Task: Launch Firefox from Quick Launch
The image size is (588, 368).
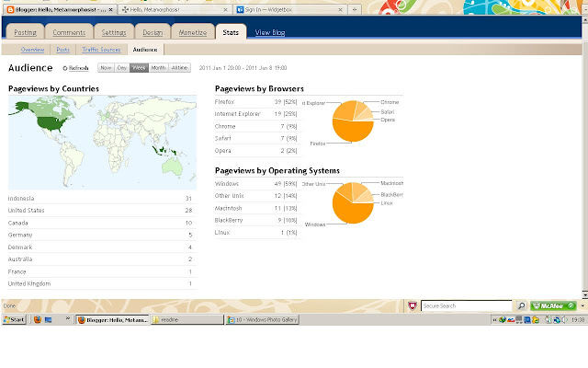Action: (x=38, y=319)
